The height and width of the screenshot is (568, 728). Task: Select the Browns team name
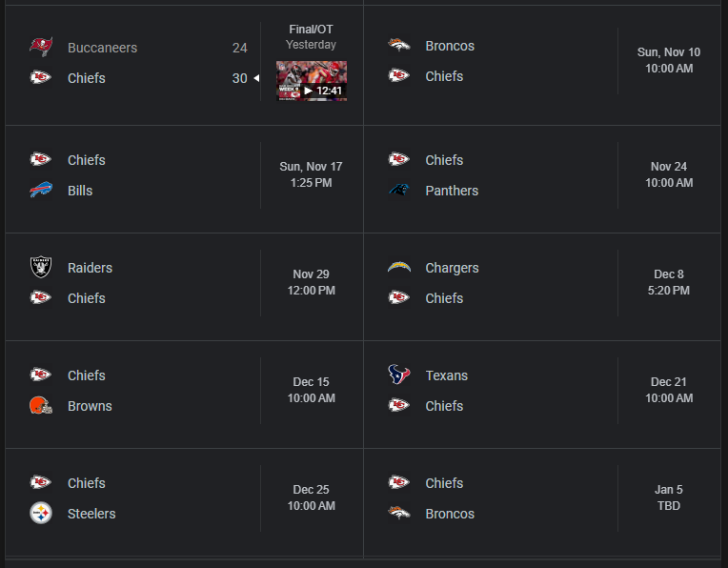[x=90, y=406]
